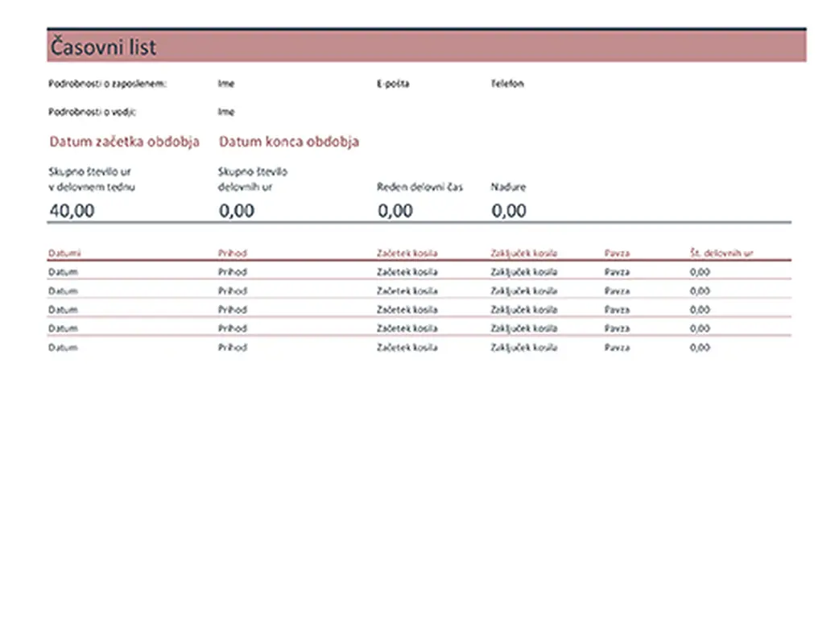Click the 0,00 under "Reden delovni čas"
Viewport: 839px width, 644px height.
tap(395, 211)
